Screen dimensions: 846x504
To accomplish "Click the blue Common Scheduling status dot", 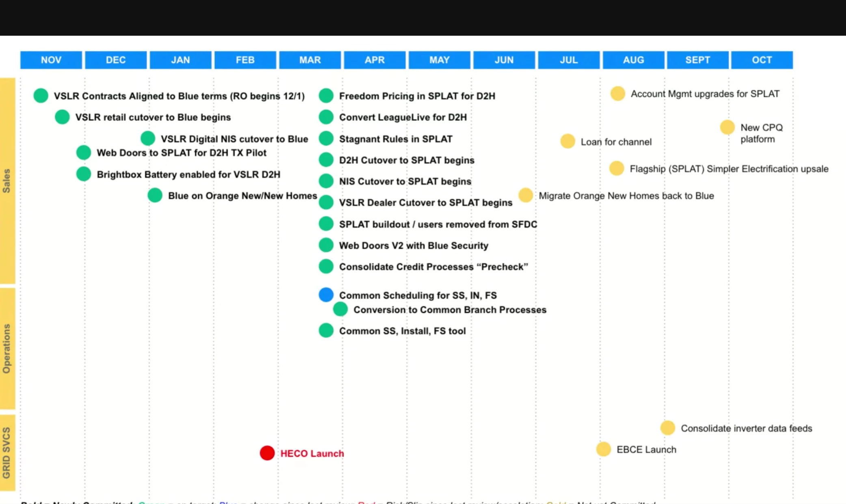I will [x=326, y=295].
